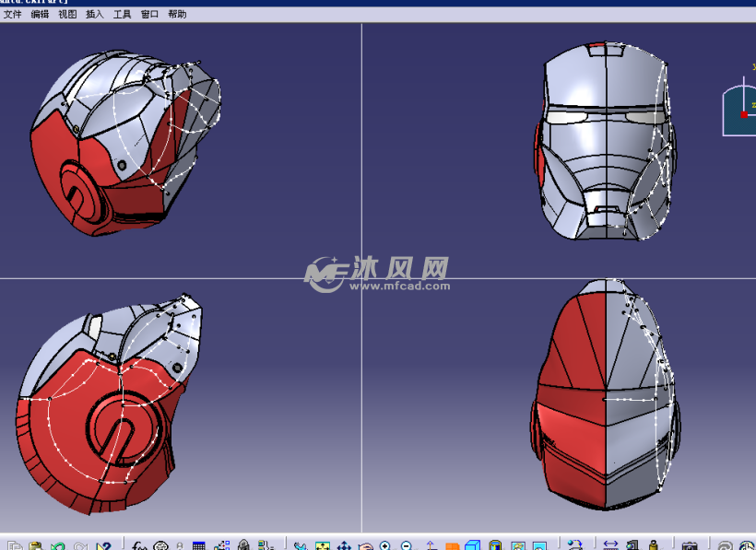Open the 窗口 (Window) menu
The width and height of the screenshot is (756, 550).
150,15
